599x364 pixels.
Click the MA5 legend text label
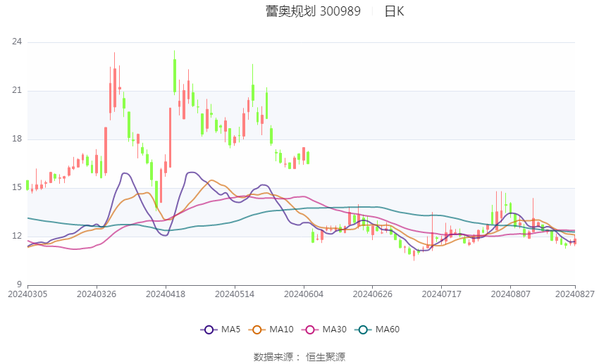[x=230, y=330]
